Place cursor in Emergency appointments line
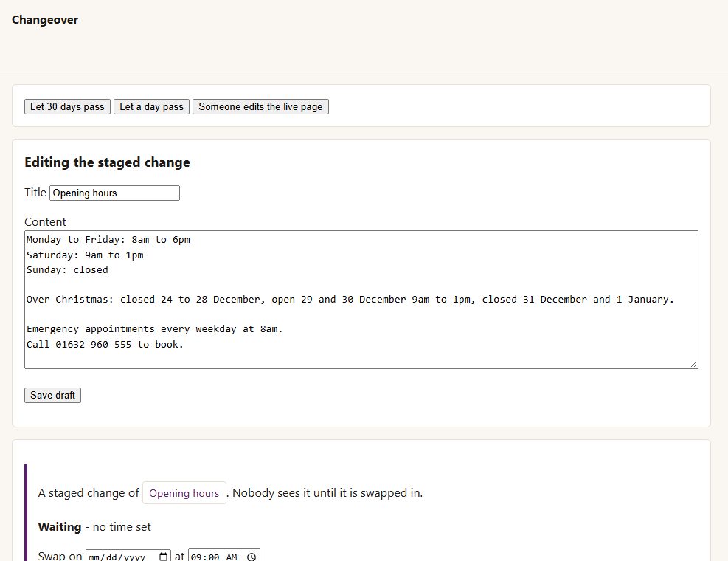 click(155, 329)
